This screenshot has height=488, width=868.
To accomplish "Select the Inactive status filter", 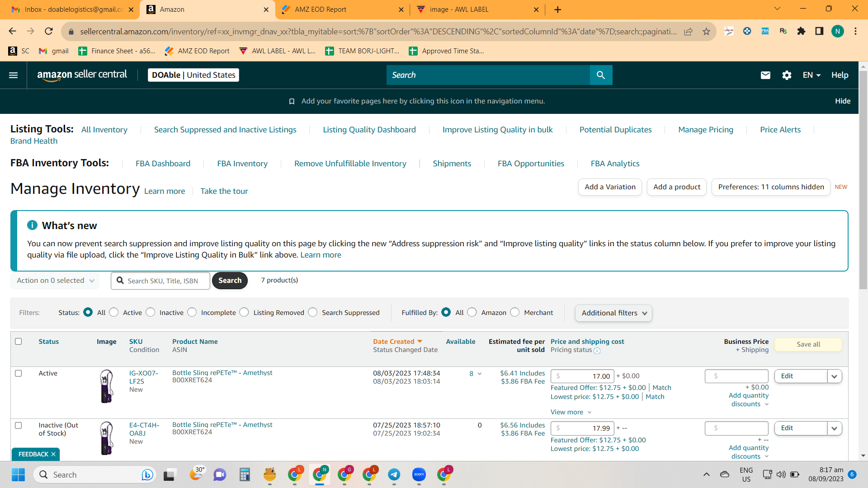I will pos(151,312).
